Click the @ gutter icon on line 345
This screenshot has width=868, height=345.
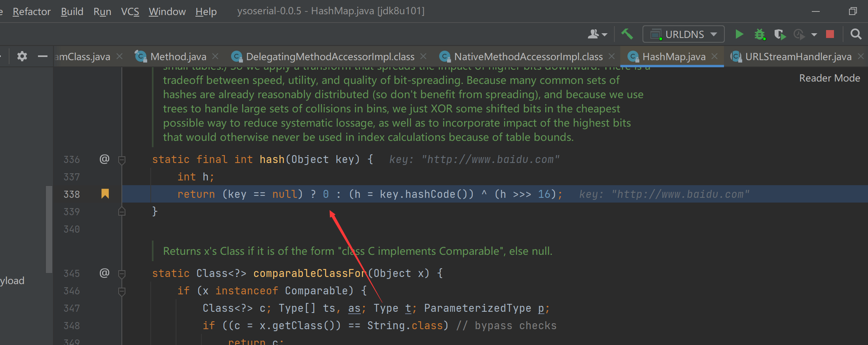104,273
